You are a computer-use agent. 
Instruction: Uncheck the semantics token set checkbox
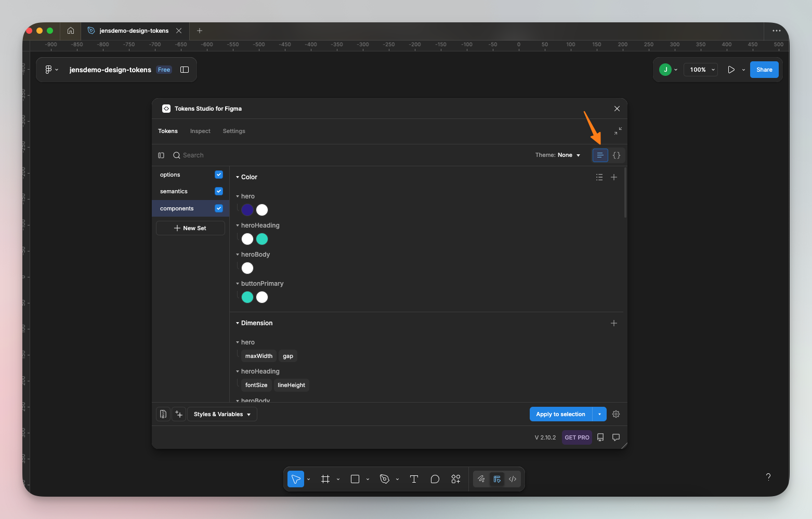point(219,191)
